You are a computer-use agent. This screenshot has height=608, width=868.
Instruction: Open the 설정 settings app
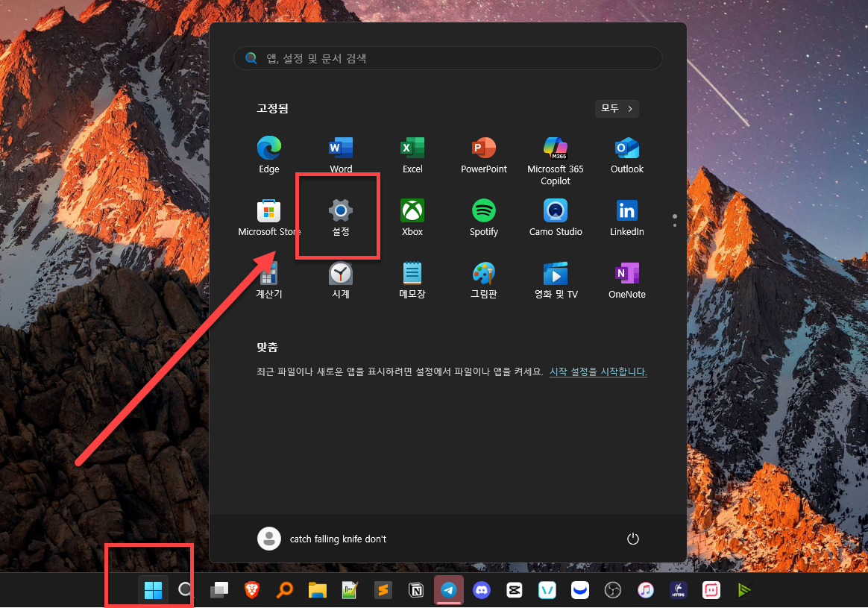[341, 218]
